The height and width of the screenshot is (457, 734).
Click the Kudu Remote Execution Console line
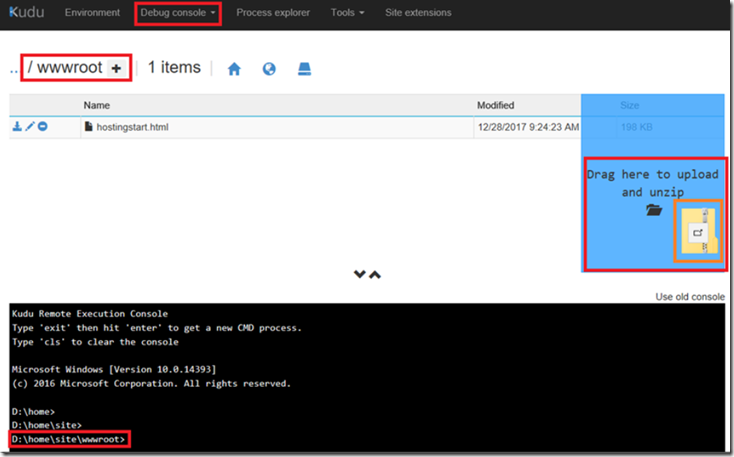click(x=90, y=314)
